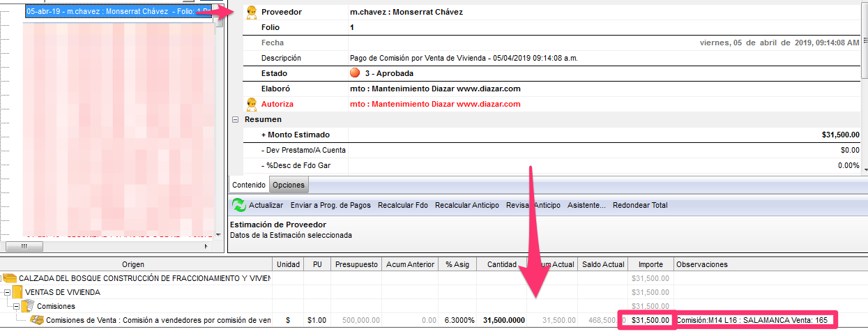Screen dimensions: 868x334
Task: Click Recalcular Fdo in toolbar
Action: coord(402,205)
